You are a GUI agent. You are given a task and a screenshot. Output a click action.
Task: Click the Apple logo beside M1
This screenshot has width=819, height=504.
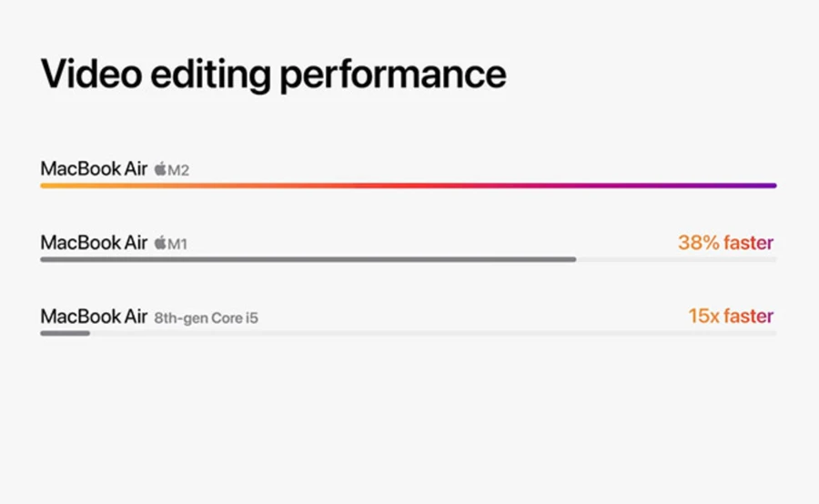pyautogui.click(x=160, y=242)
